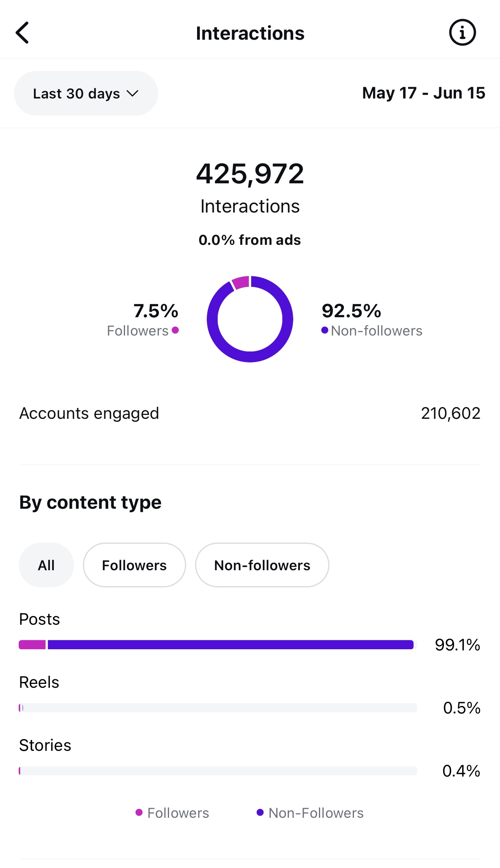Click the Stories progress bar
The height and width of the screenshot is (868, 500).
tap(218, 771)
